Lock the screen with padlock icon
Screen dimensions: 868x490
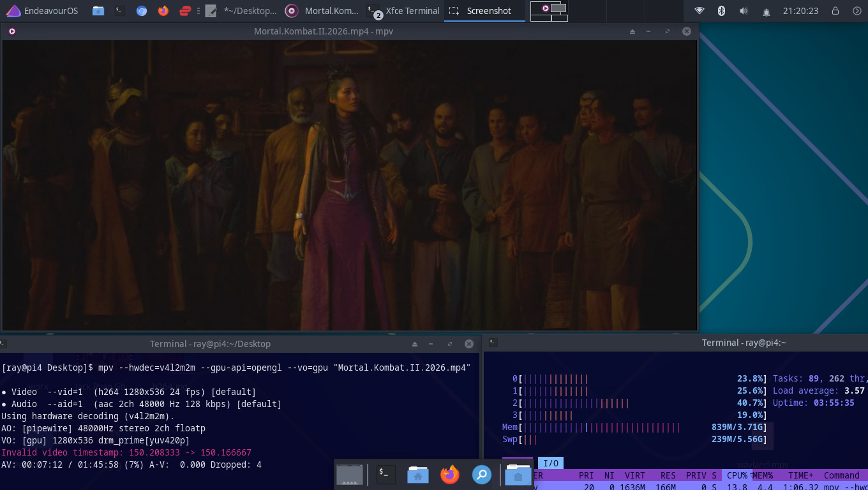pyautogui.click(x=835, y=11)
